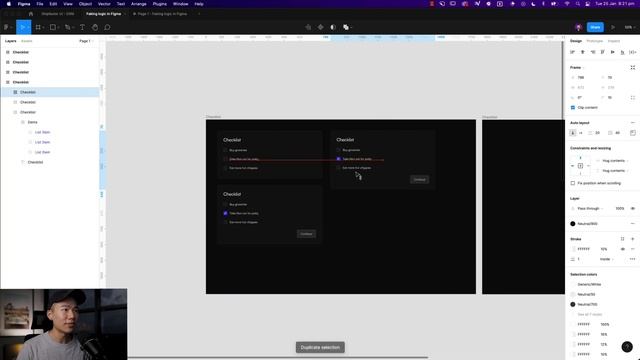Click Continue button in bottom-left checklist
640x360 pixels.
[x=306, y=234]
